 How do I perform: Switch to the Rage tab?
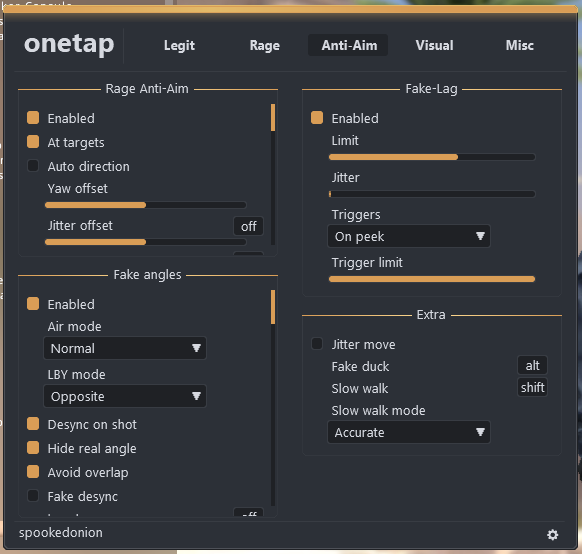265,45
